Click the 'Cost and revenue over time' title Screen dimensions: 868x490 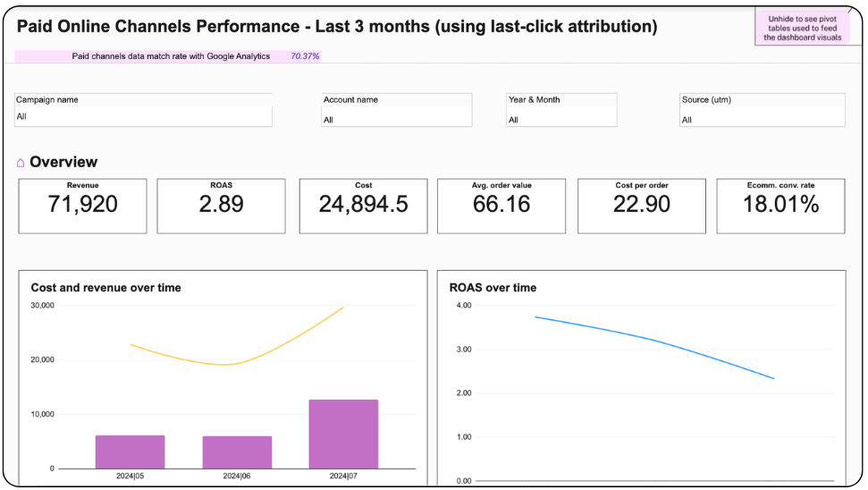click(105, 288)
